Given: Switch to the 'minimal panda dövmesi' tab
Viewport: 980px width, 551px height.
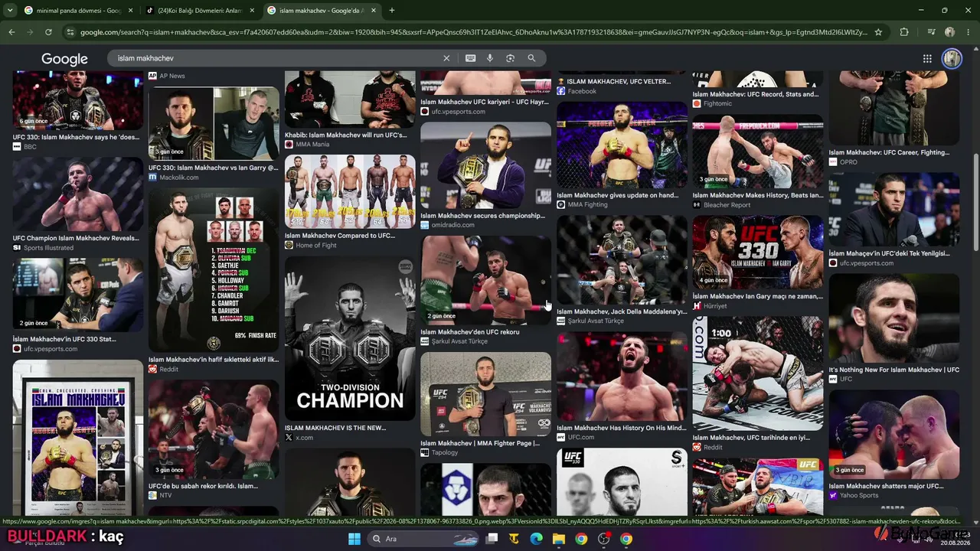Looking at the screenshot, I should [78, 11].
